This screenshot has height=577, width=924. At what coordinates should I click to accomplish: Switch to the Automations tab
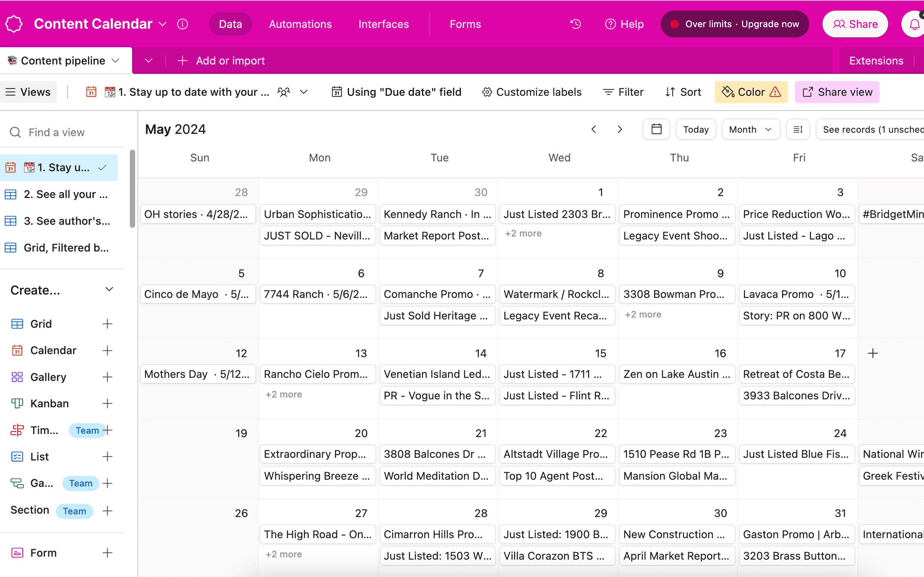pos(300,24)
